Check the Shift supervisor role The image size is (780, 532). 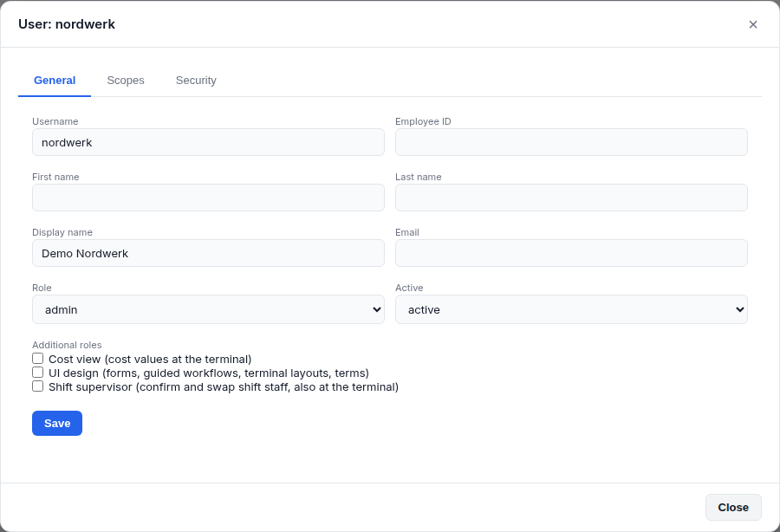coord(38,386)
